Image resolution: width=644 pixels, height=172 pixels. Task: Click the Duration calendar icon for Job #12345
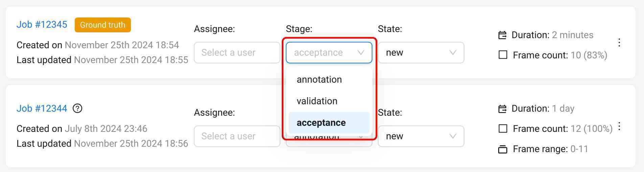click(503, 35)
